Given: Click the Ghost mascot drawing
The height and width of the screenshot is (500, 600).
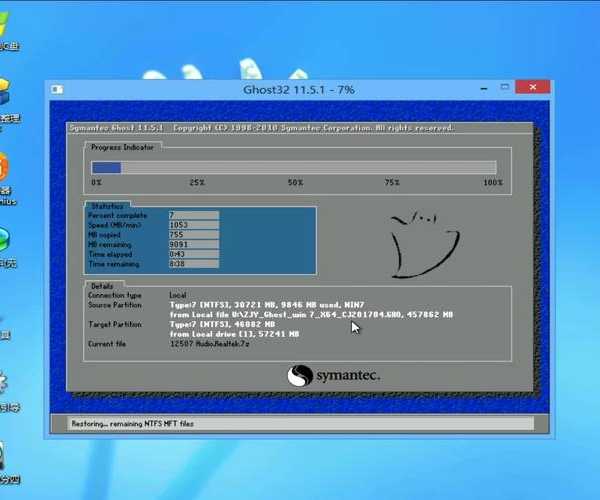Looking at the screenshot, I should coord(425,245).
